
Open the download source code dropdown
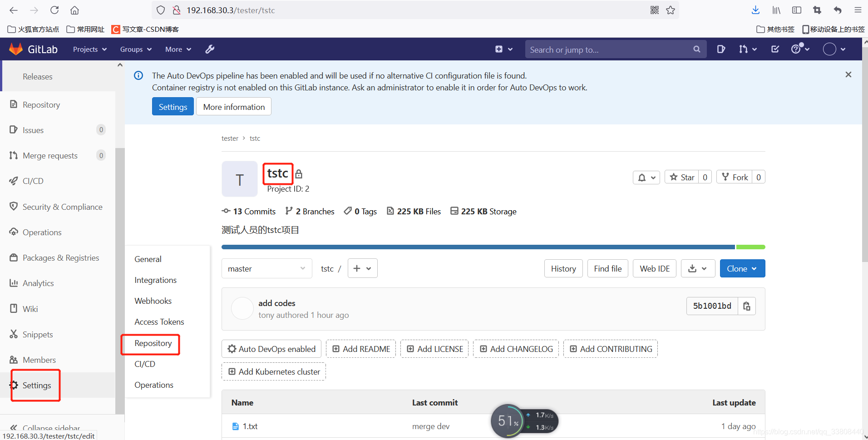click(x=698, y=268)
